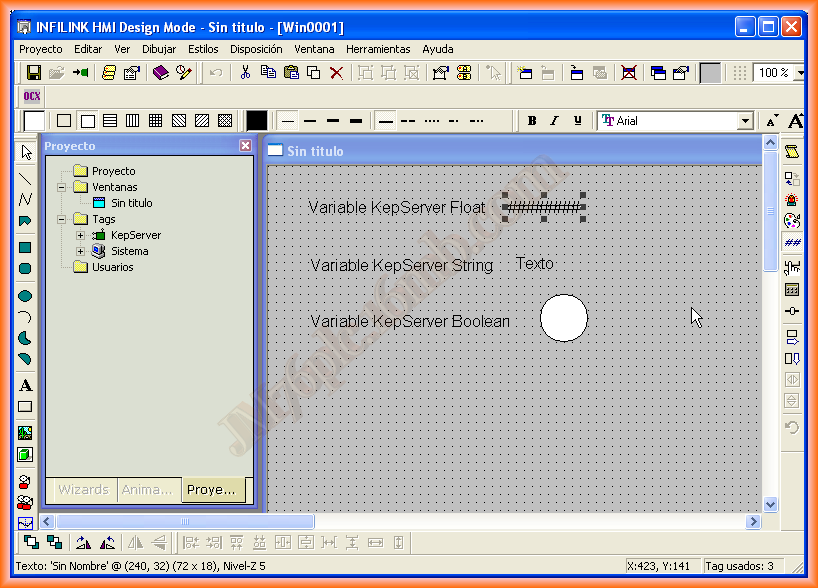Click the OCX control button

pos(32,97)
